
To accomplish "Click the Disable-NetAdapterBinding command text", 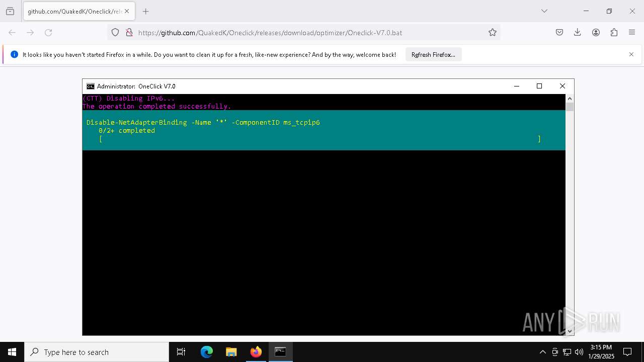I will (x=203, y=123).
